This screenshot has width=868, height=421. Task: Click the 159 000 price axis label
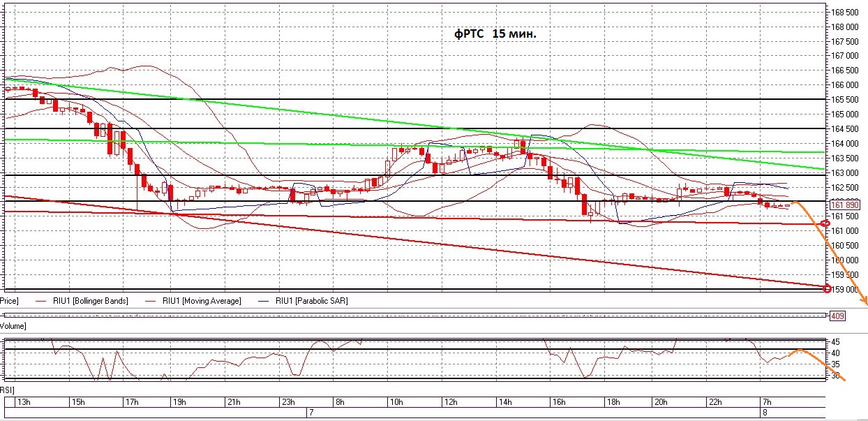click(845, 288)
